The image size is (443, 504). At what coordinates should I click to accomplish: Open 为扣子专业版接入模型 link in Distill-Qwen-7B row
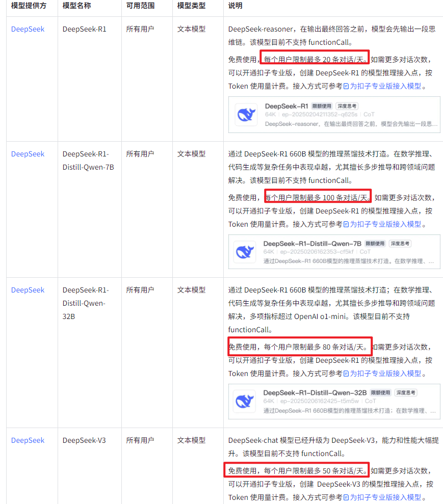click(385, 224)
